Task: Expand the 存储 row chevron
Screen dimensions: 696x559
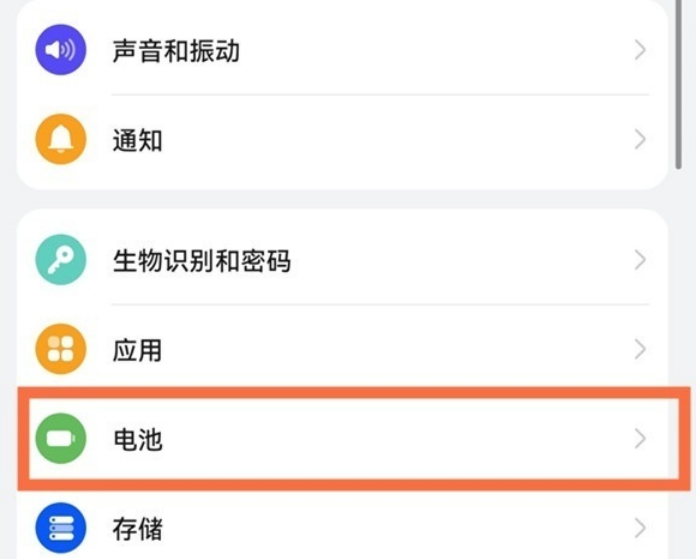Action: pyautogui.click(x=640, y=528)
